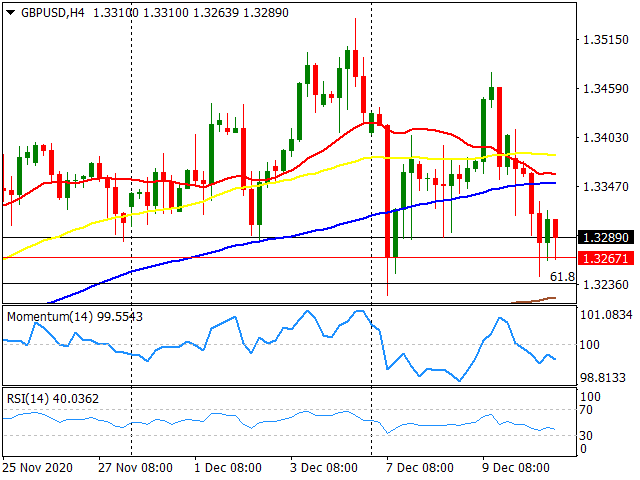Click the Momentum scale value 101.0834
Image resolution: width=640 pixels, height=480 pixels.
pyautogui.click(x=606, y=315)
